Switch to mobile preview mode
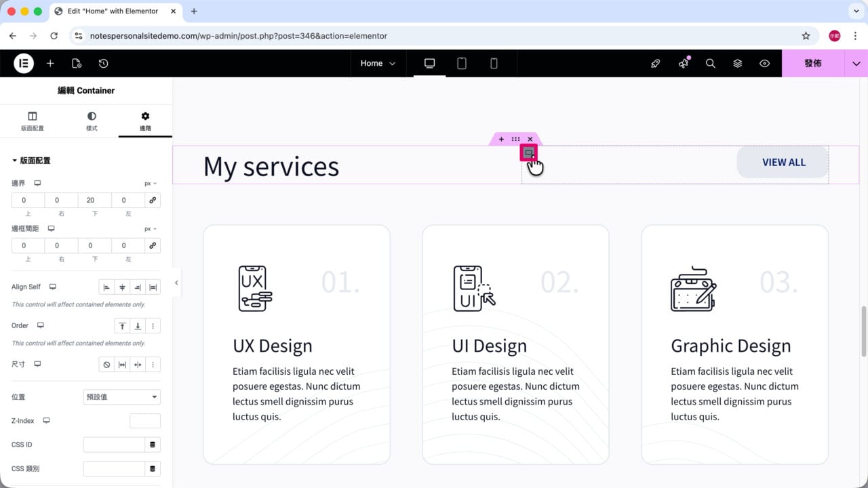868x488 pixels. tap(494, 63)
